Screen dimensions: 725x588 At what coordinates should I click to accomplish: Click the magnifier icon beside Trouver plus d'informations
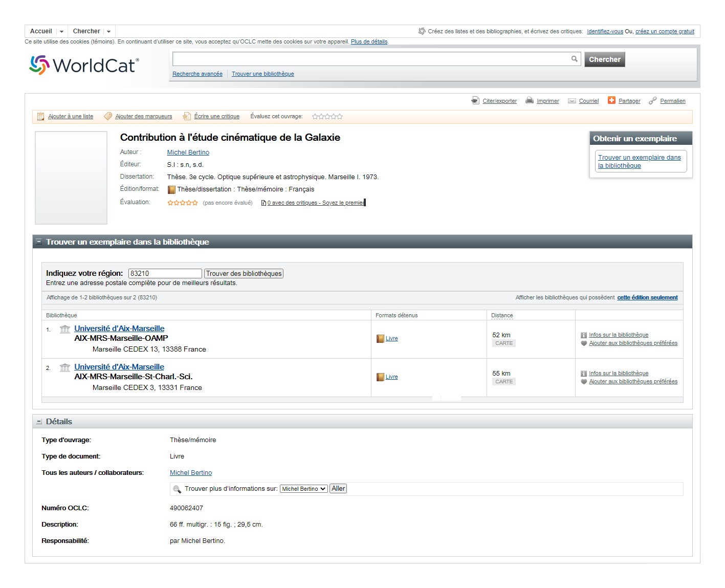pyautogui.click(x=178, y=489)
